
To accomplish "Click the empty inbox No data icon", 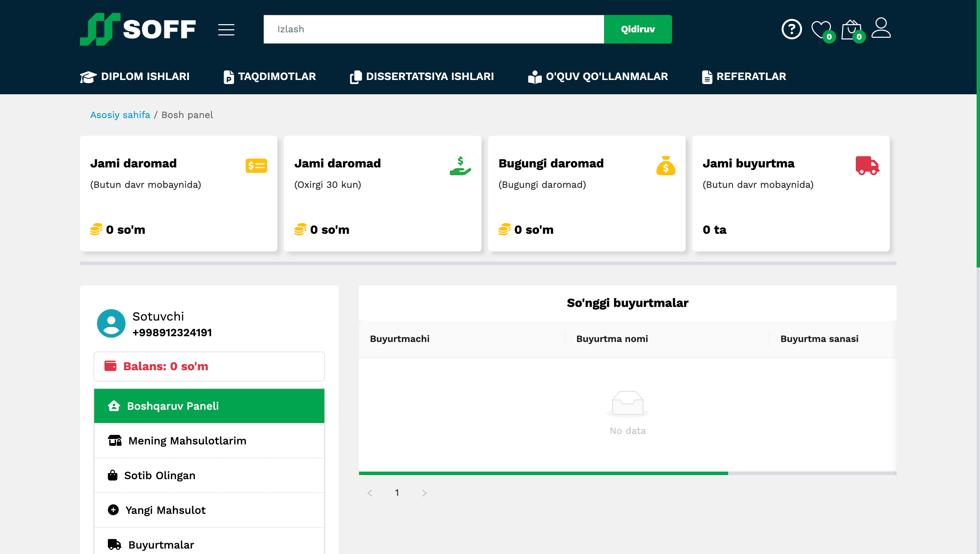I will (x=627, y=404).
